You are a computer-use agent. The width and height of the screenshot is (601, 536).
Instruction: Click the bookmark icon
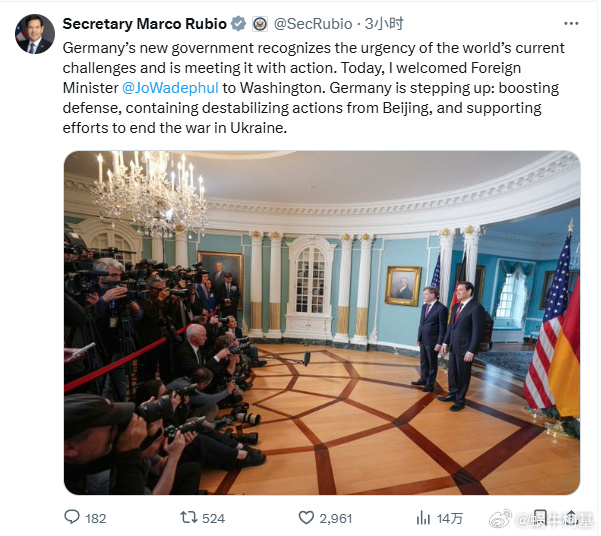coord(541,518)
